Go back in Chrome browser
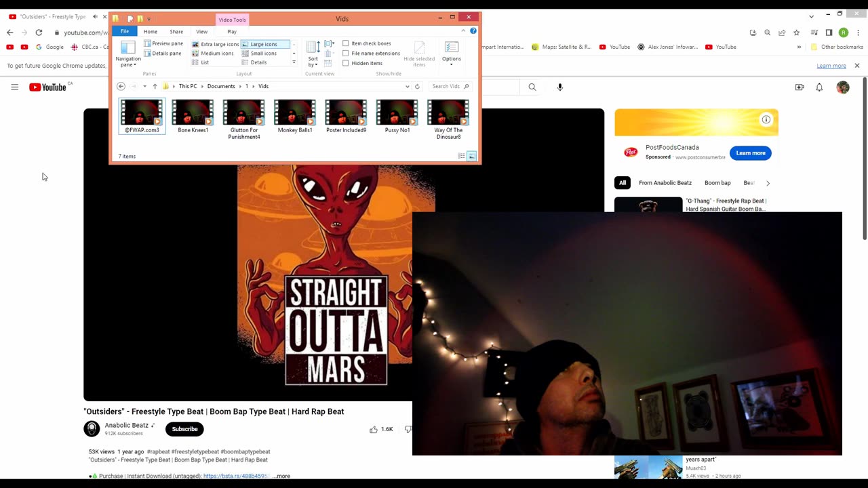The image size is (868, 488). (9, 33)
